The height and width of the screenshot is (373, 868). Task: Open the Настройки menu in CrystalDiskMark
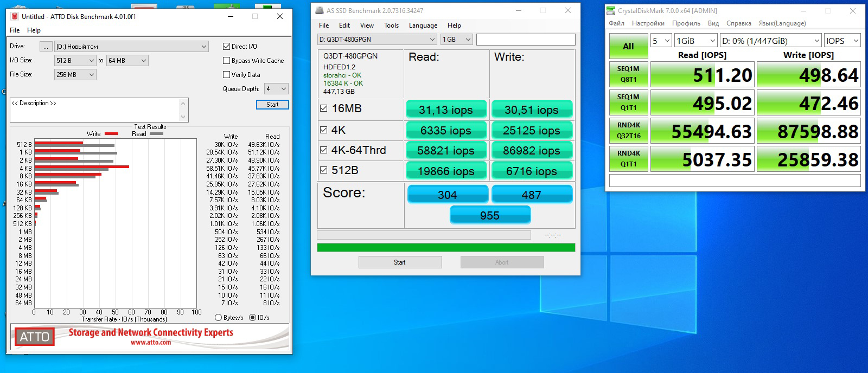point(648,23)
